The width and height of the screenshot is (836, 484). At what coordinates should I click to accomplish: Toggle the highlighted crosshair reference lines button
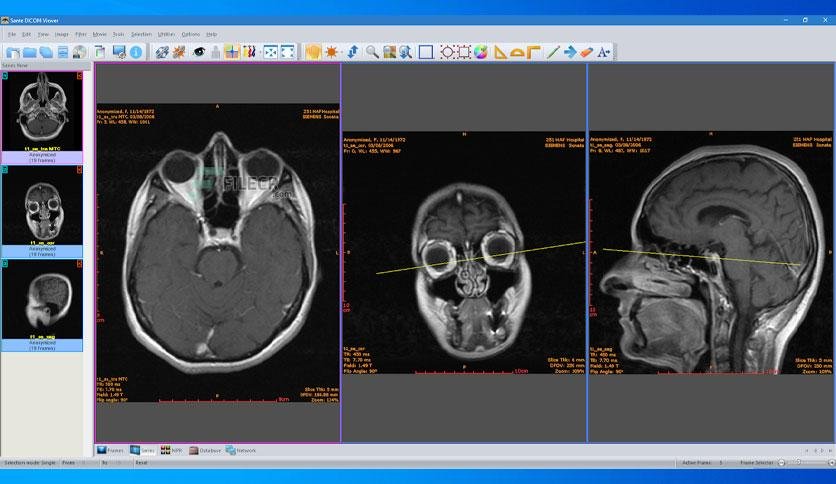(232, 52)
